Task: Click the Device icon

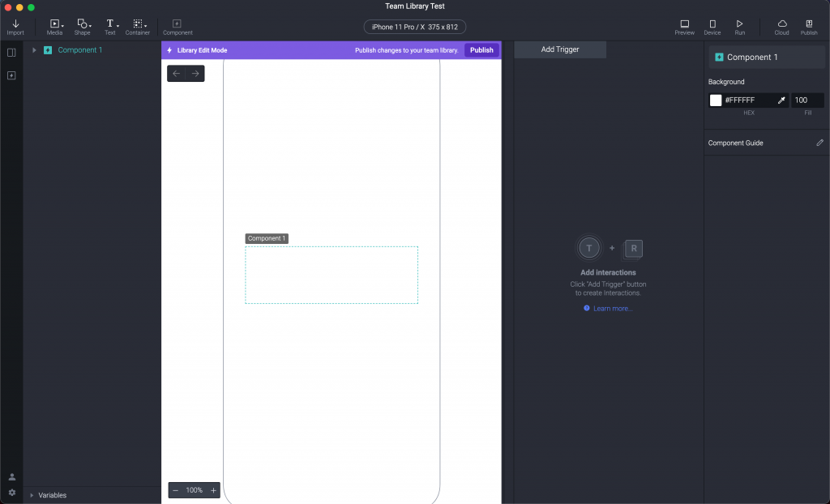Action: 712,27
